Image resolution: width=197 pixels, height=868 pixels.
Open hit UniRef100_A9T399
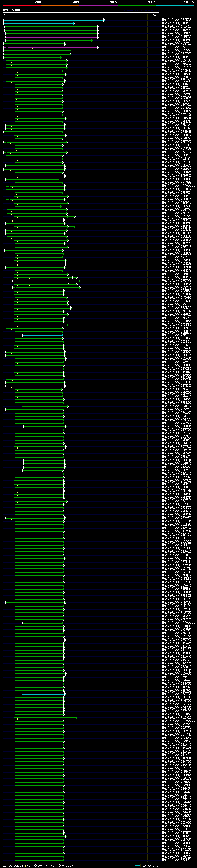(177, 182)
